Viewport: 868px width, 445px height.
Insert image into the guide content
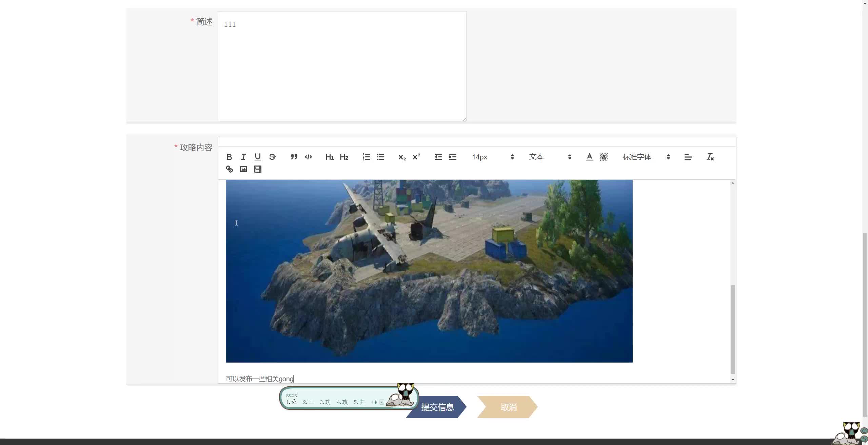[x=243, y=169]
